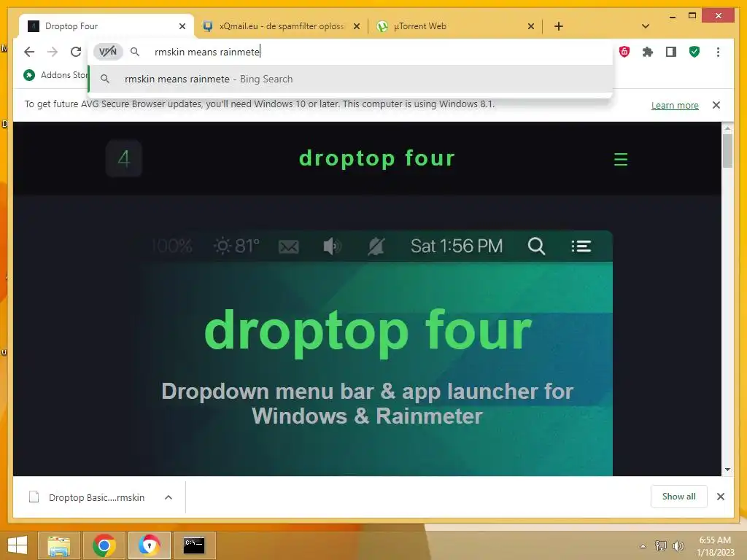Open the Addons Store bookmark
Screen dimensions: 747x560
tap(55, 75)
